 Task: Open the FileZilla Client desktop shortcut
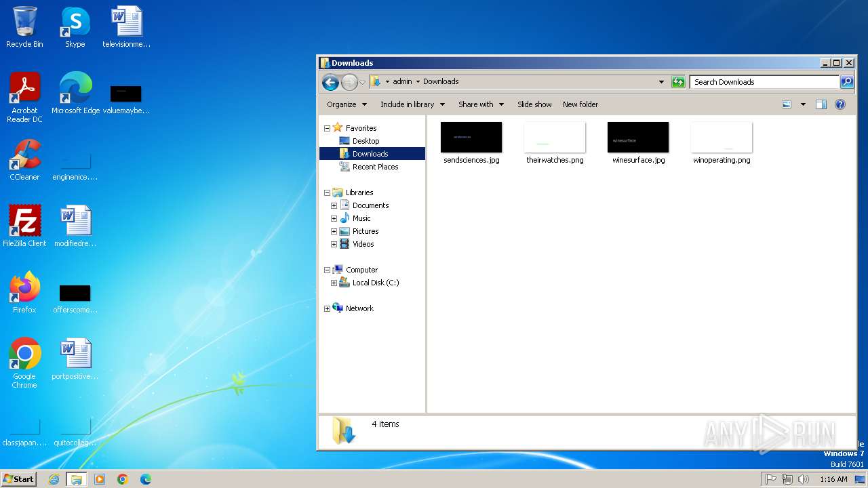pyautogui.click(x=24, y=226)
